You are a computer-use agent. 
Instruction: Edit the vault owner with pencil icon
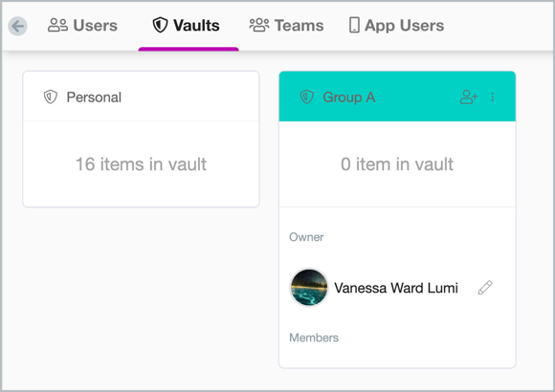[485, 288]
